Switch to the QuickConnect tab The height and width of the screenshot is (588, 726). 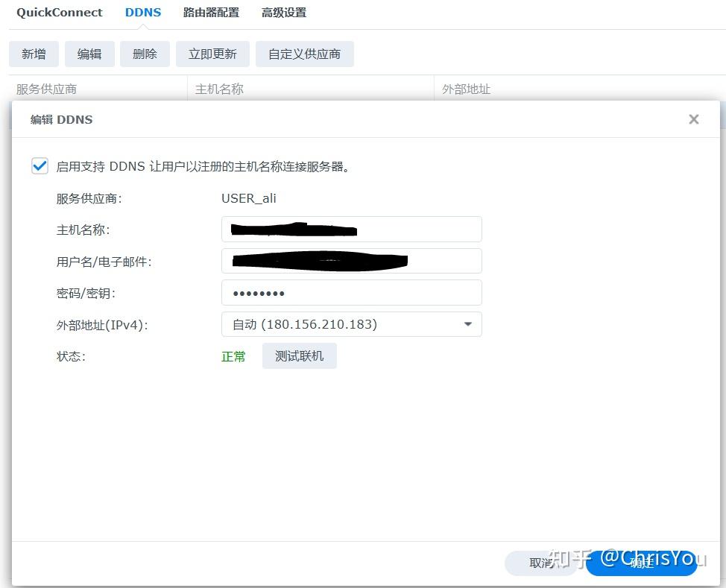pos(60,12)
